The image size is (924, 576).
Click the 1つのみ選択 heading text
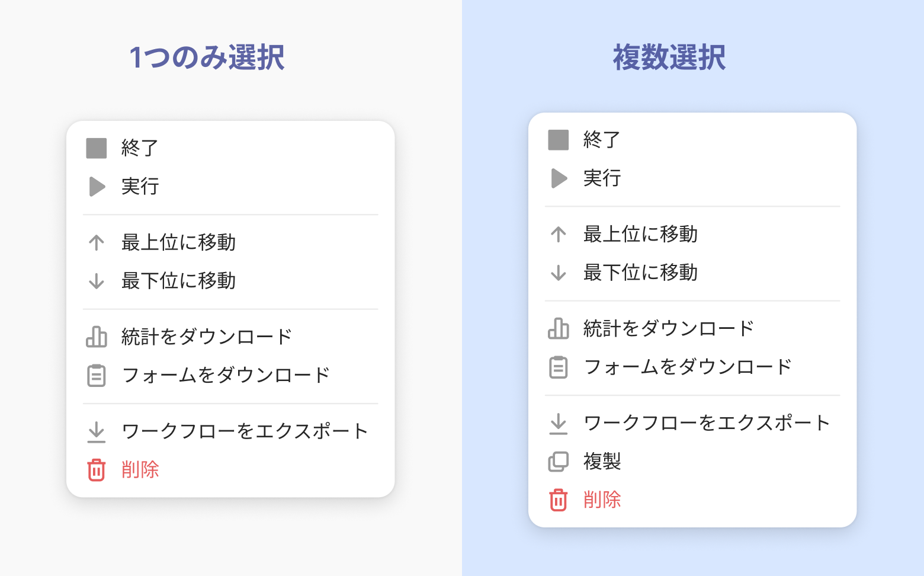tap(207, 57)
